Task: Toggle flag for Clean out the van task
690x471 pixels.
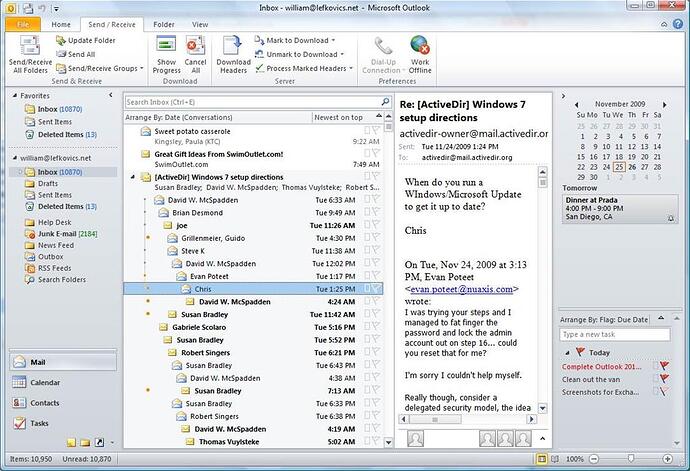Action: pyautogui.click(x=664, y=379)
